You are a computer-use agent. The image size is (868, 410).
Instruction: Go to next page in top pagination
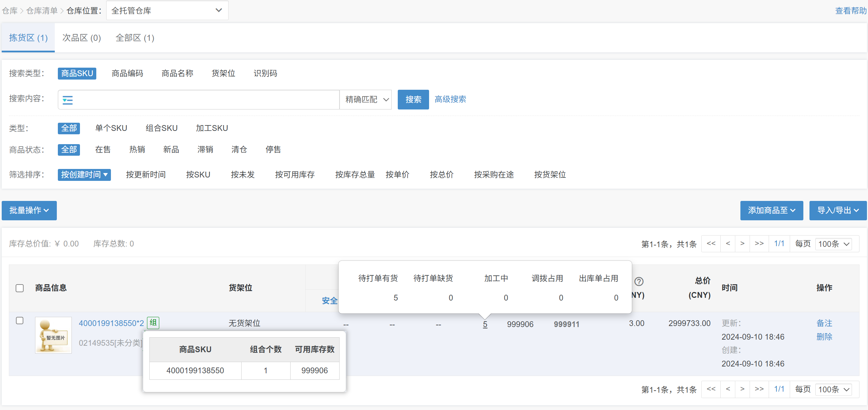[742, 244]
